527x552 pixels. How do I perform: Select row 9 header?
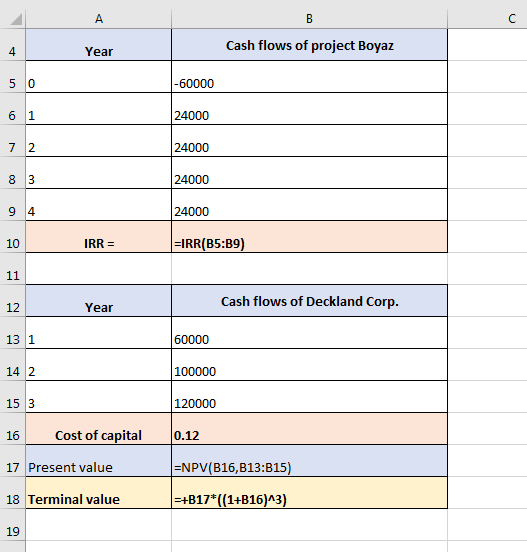(x=13, y=205)
